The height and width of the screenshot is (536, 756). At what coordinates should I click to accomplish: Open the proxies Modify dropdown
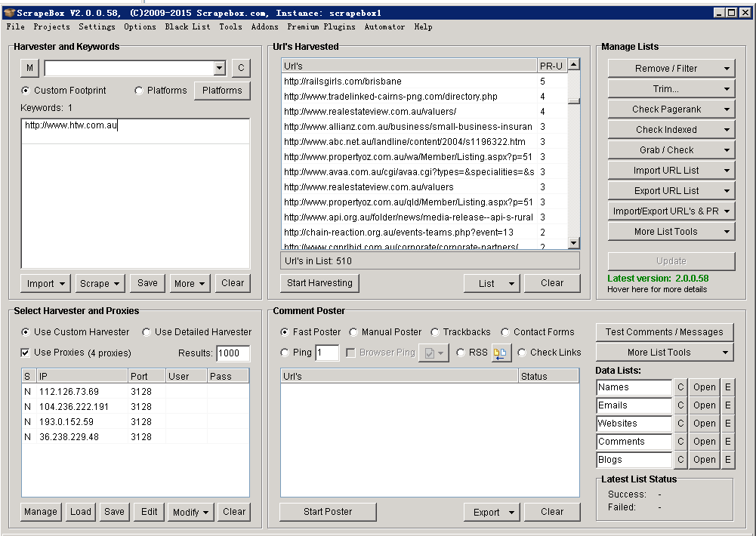190,512
